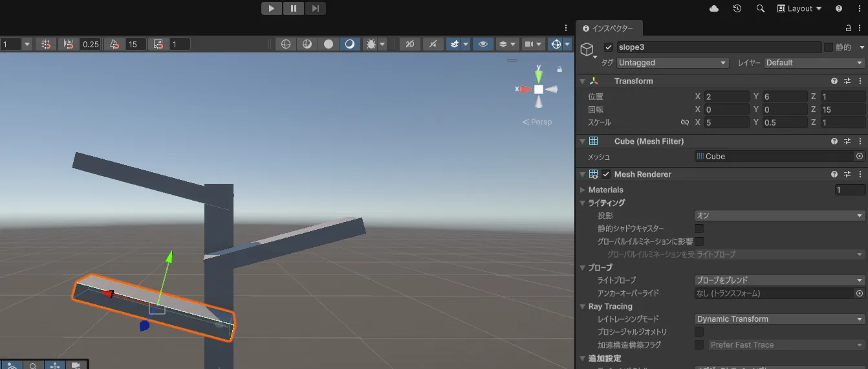The width and height of the screenshot is (868, 369).
Task: Select the インスペクター tab
Action: [609, 28]
